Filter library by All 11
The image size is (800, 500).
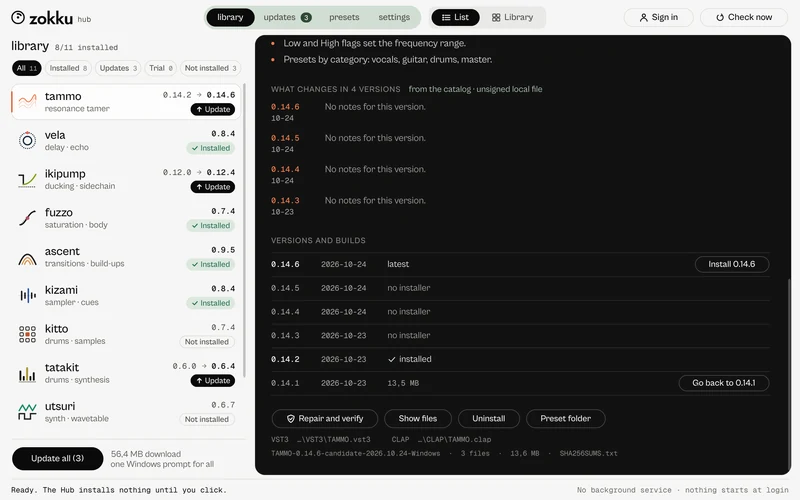[x=27, y=68]
